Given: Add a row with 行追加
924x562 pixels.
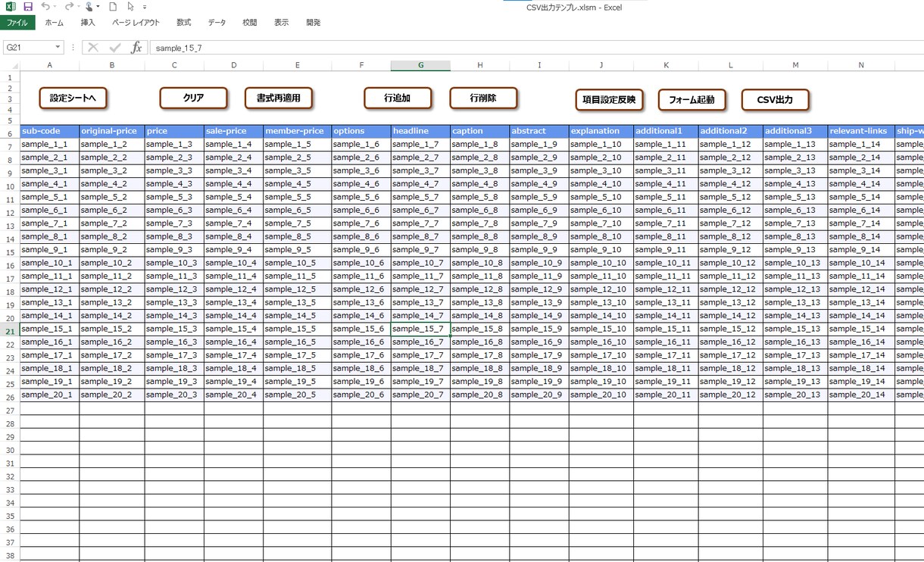Looking at the screenshot, I should 398,98.
